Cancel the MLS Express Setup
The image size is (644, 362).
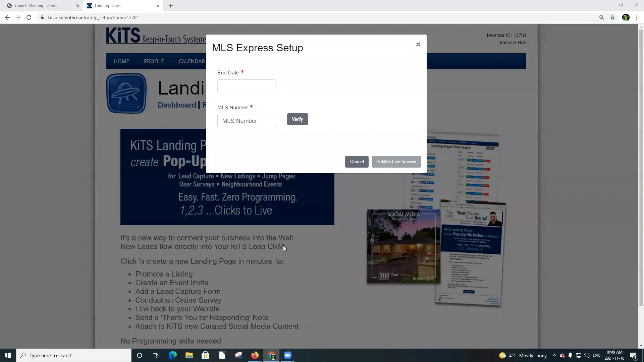tap(357, 162)
